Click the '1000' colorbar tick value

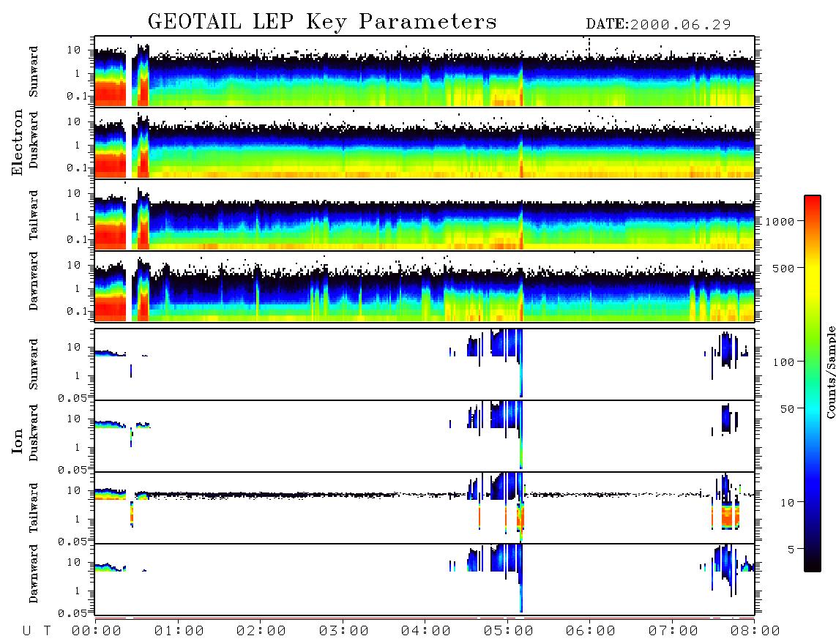pos(780,222)
